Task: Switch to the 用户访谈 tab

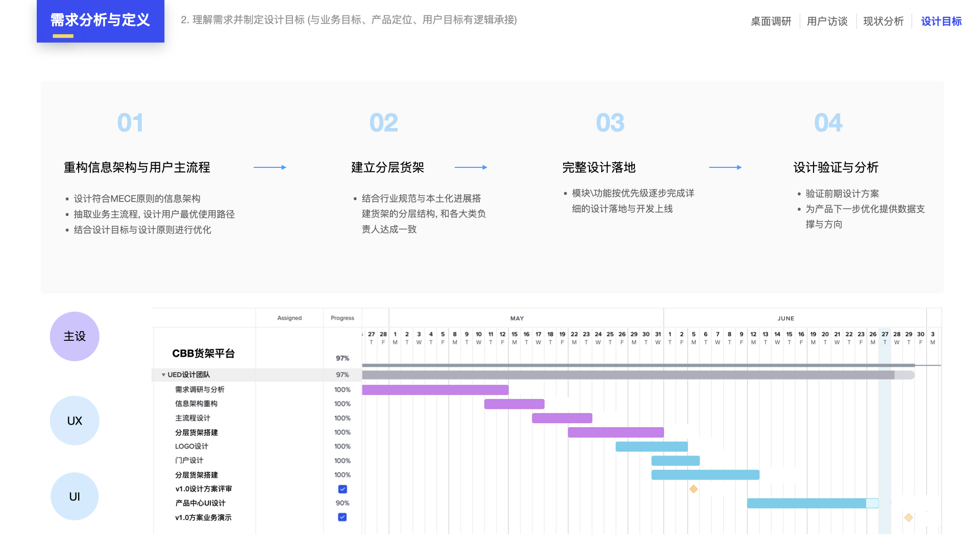Action: point(827,21)
